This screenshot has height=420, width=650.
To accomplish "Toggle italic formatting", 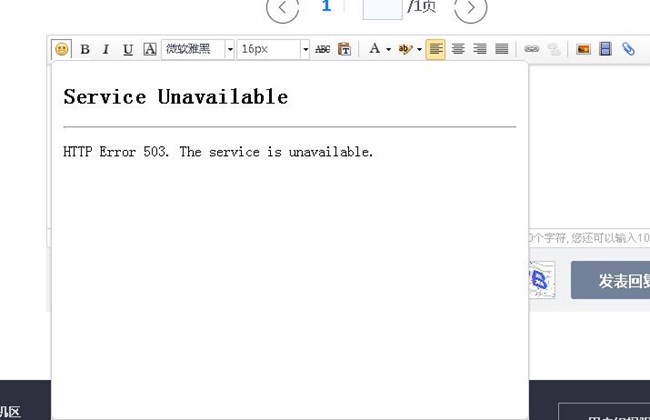I will click(x=106, y=49).
